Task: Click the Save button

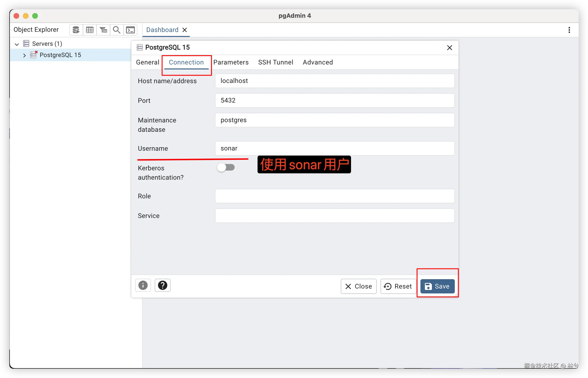Action: pos(437,286)
